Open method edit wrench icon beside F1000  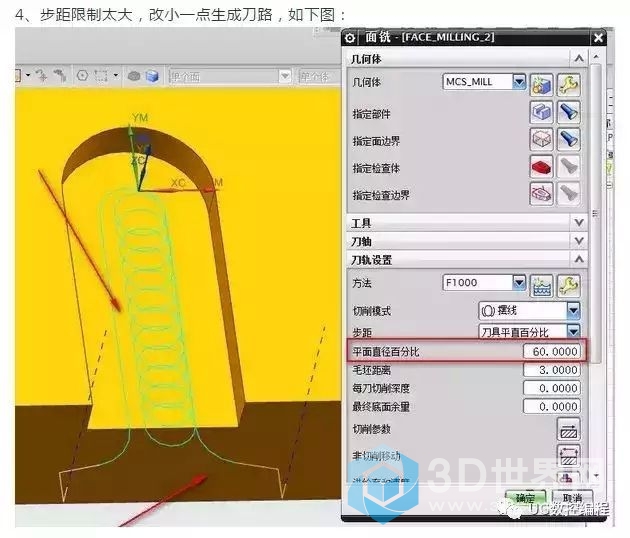569,286
